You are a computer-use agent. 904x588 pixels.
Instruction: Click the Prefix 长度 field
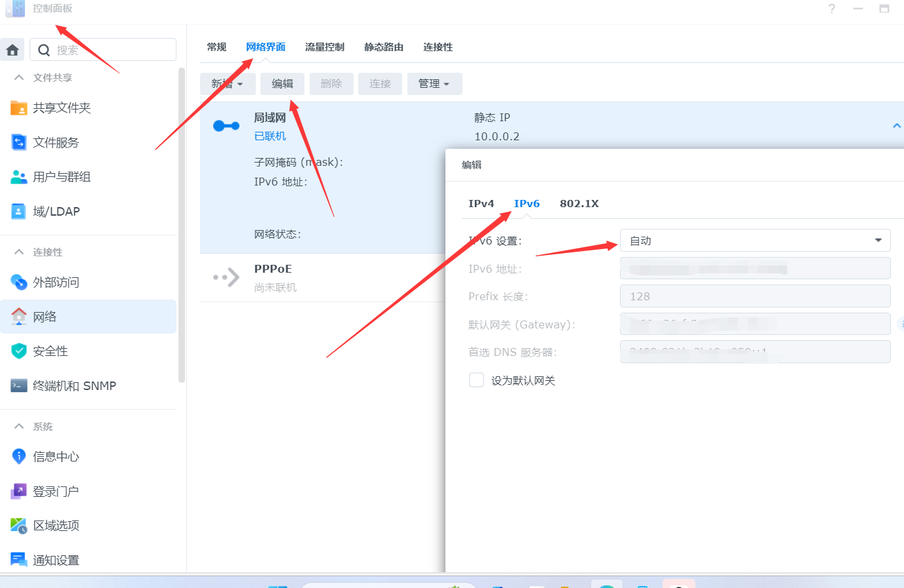pyautogui.click(x=755, y=296)
